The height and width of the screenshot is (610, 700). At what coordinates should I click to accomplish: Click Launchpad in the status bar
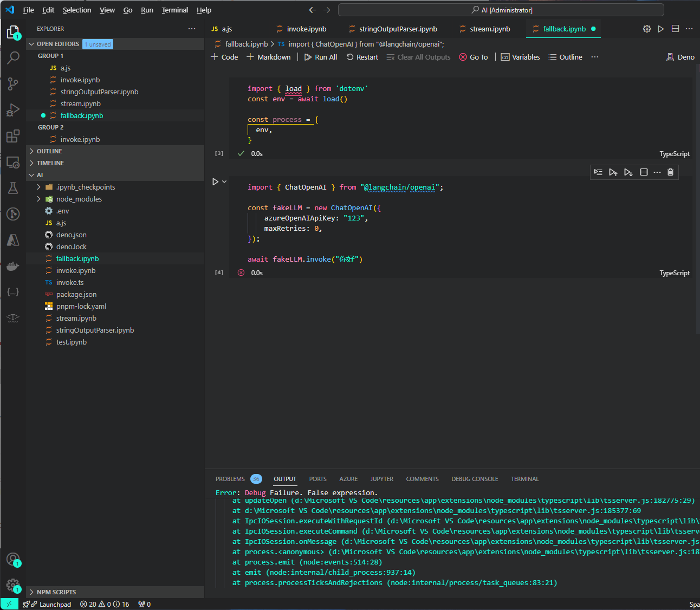pyautogui.click(x=47, y=604)
